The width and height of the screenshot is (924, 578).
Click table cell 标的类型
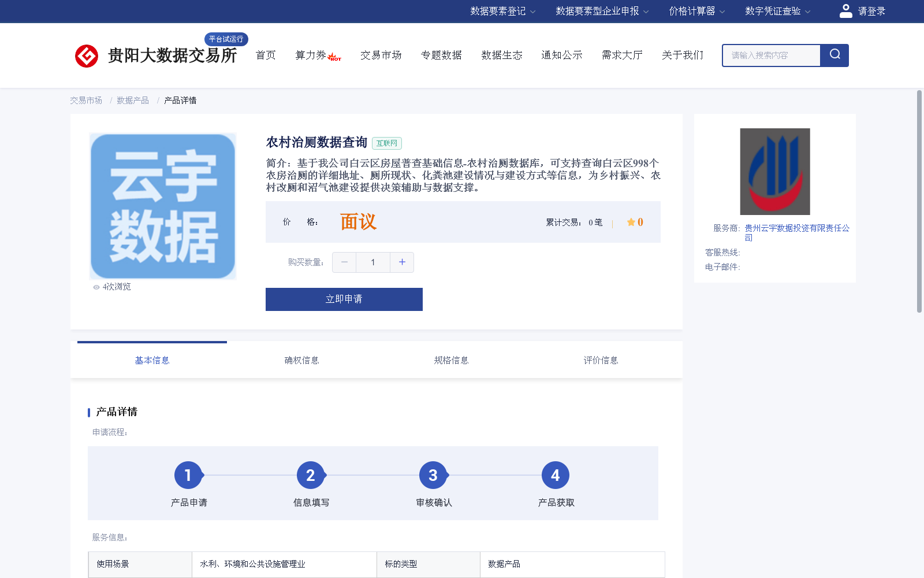(x=429, y=564)
